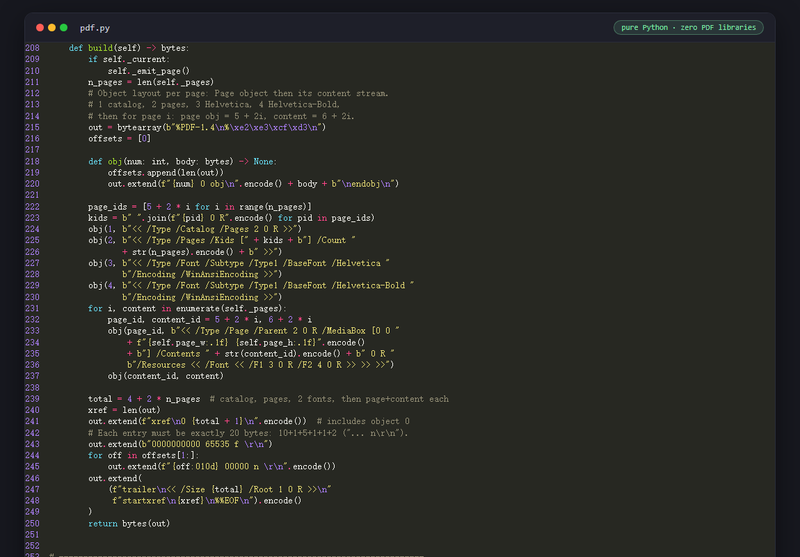The image size is (800, 557).
Task: Click '/BaseFont /Helvetica-Bold' on line 229
Action: point(344,286)
